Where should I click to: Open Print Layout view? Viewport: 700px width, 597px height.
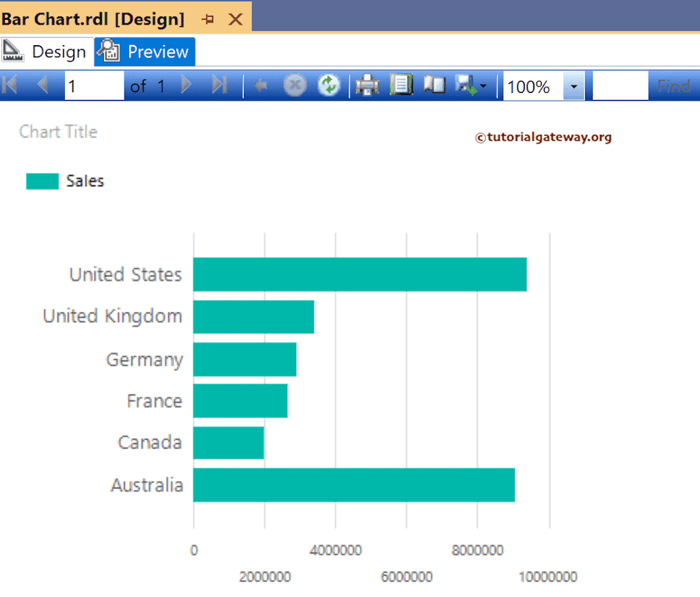click(x=433, y=85)
